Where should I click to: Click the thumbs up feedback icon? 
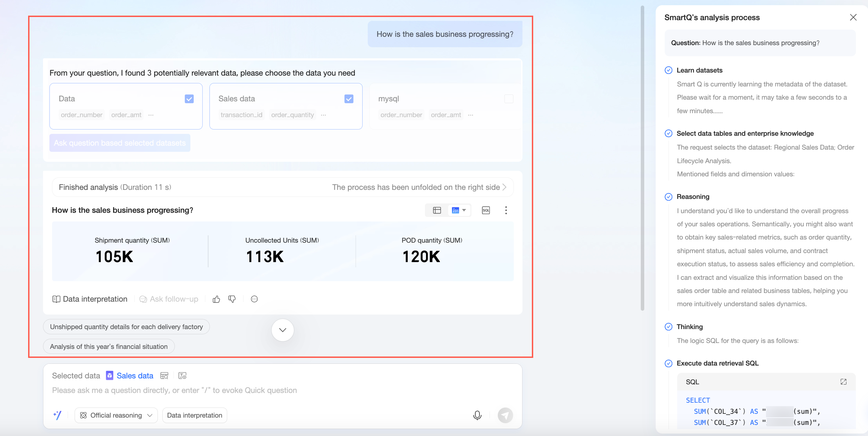[x=216, y=299]
